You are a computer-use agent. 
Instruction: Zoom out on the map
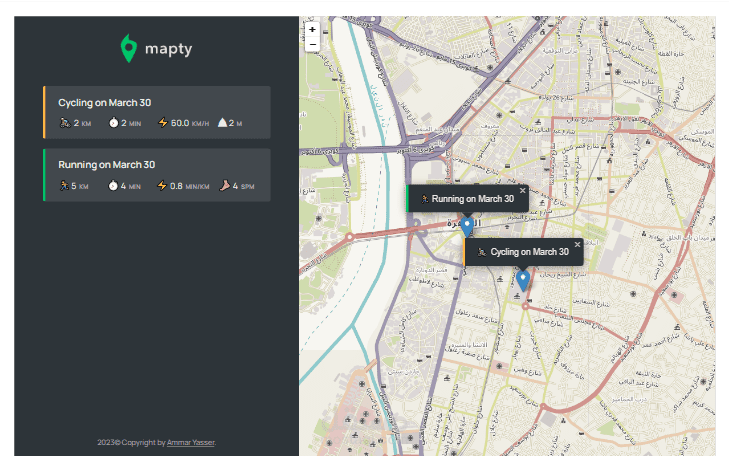312,44
